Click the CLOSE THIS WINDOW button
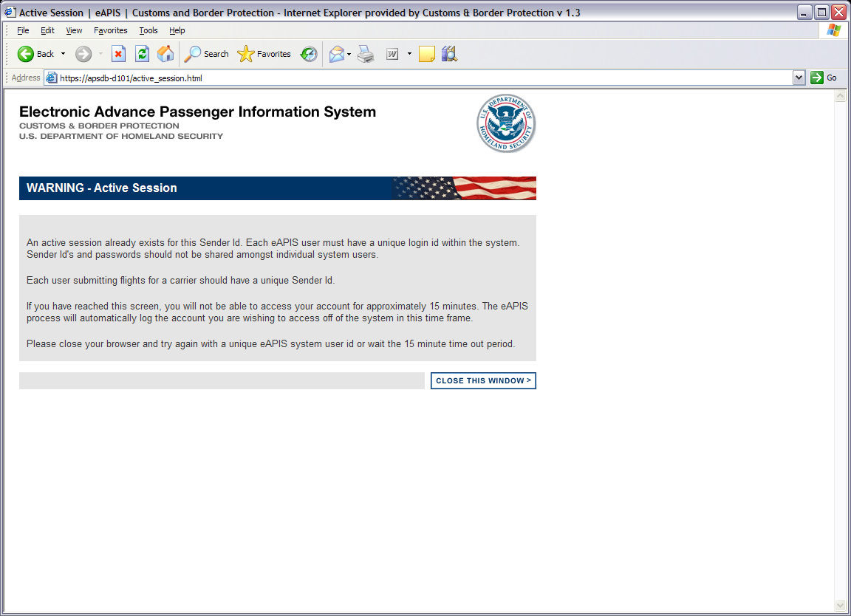 click(483, 380)
